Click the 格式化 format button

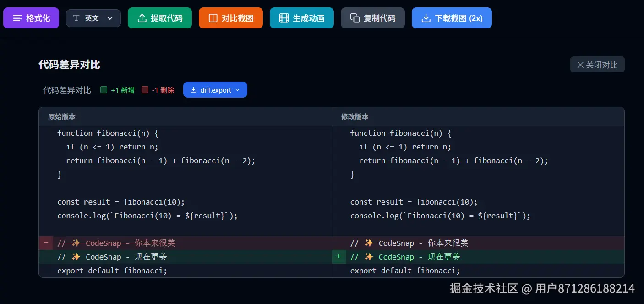(31, 18)
